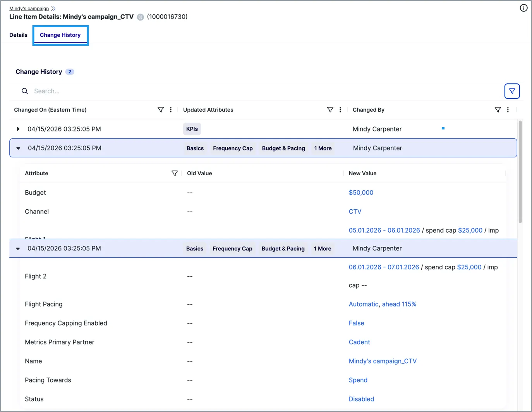This screenshot has width=532, height=412.
Task: Open the filter button beside search bar
Action: (512, 91)
